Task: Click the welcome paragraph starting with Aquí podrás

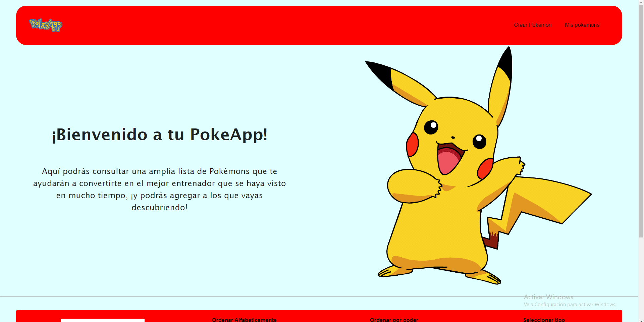Action: (160, 189)
